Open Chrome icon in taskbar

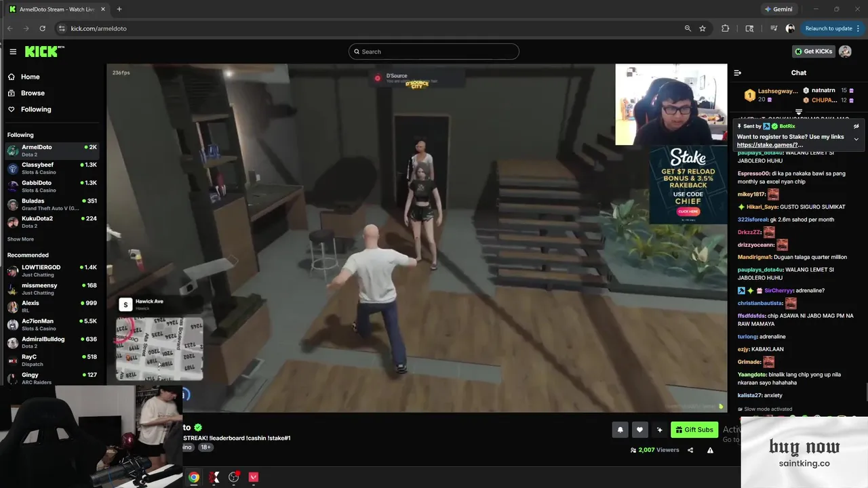click(194, 477)
